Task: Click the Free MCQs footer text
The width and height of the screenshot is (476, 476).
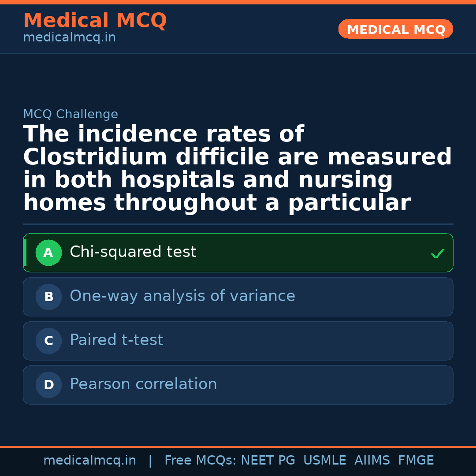Action: 200,461
